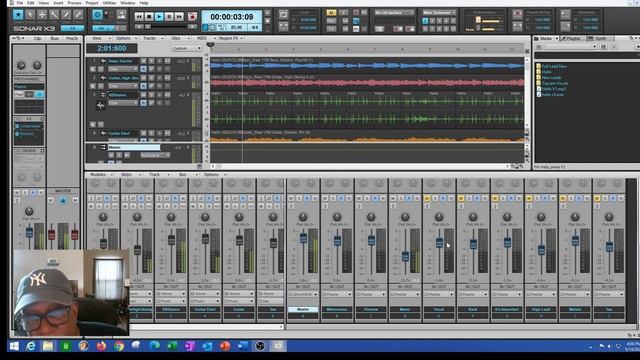The height and width of the screenshot is (360, 640).
Task: Arm record on Bass, Electric track
Action: click(159, 61)
